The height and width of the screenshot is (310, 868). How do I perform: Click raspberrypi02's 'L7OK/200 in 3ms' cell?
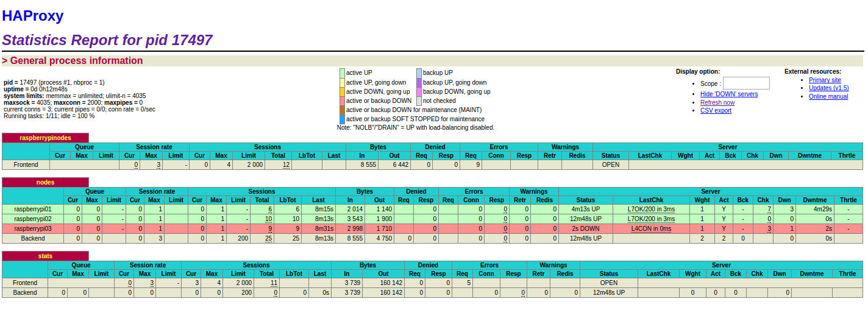[x=651, y=219]
